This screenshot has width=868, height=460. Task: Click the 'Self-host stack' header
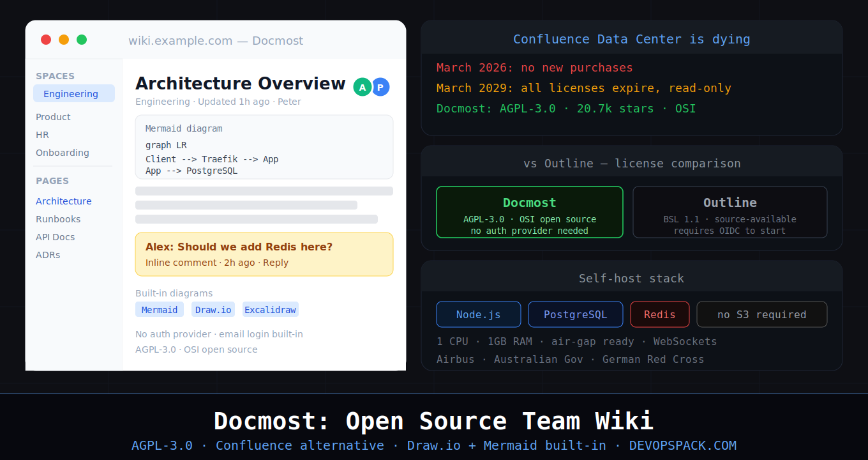tap(632, 279)
